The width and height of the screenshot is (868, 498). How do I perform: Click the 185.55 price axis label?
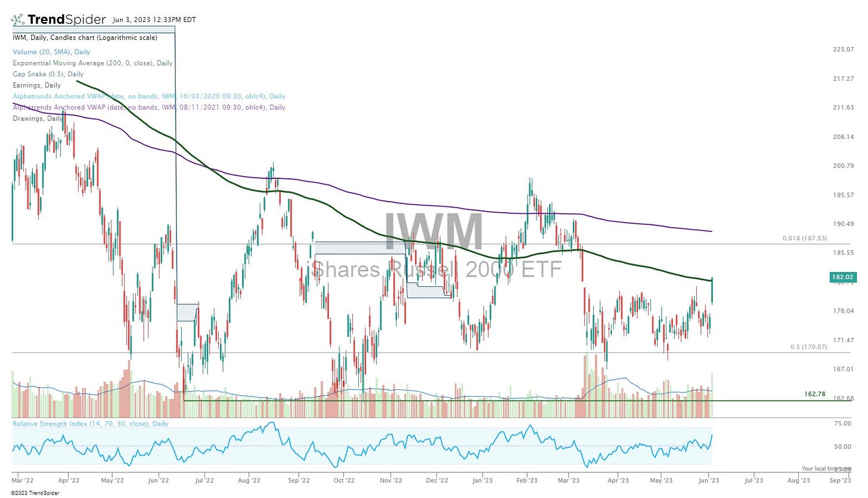point(844,253)
